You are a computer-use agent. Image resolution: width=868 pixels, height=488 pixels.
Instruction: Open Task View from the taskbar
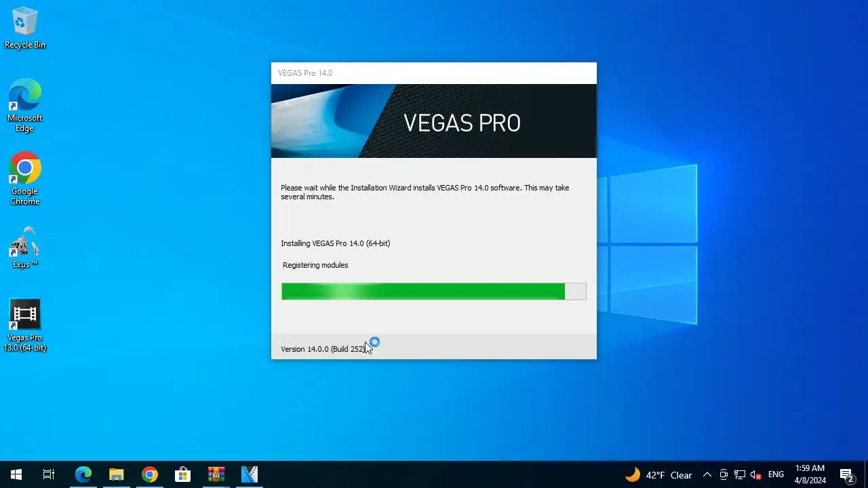click(x=49, y=474)
